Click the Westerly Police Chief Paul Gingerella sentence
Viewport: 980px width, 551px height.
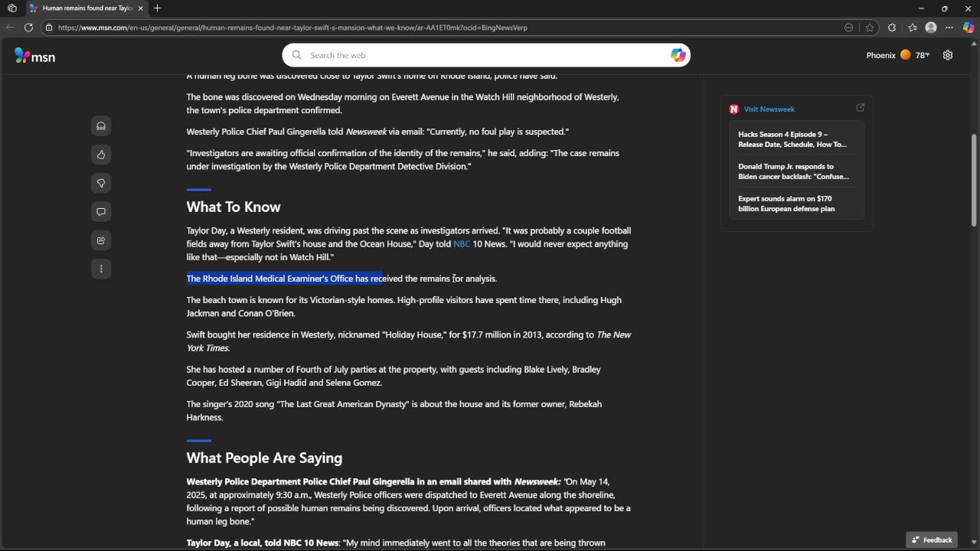point(377,132)
